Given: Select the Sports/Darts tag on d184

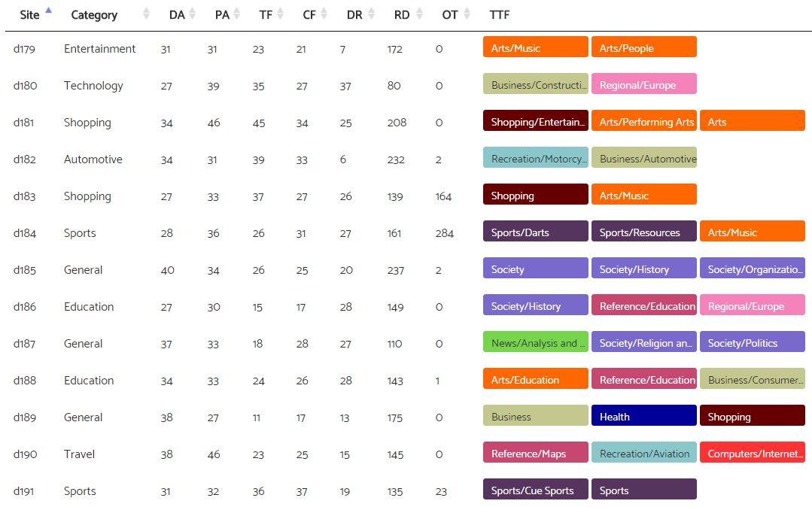Looking at the screenshot, I should click(536, 232).
